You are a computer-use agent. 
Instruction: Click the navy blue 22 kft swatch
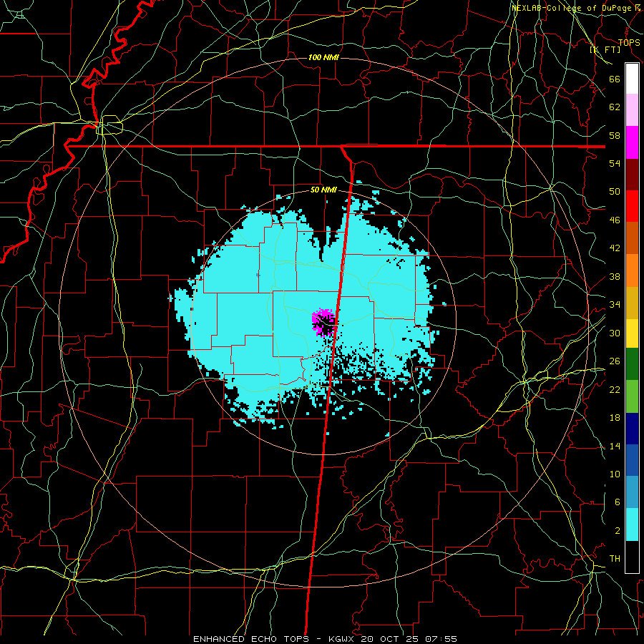coord(632,429)
